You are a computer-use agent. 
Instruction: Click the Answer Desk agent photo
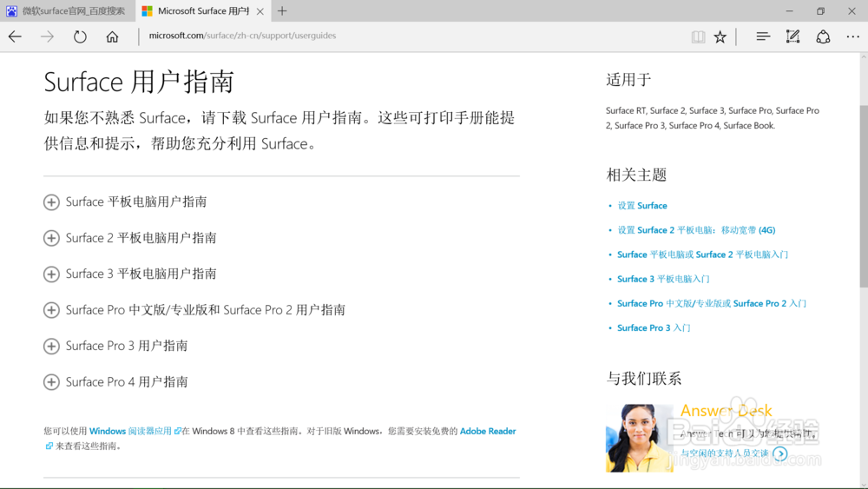[x=640, y=438]
